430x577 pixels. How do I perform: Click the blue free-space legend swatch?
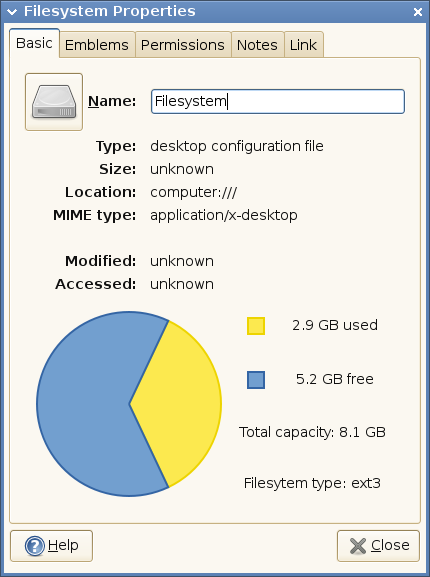[x=256, y=380]
